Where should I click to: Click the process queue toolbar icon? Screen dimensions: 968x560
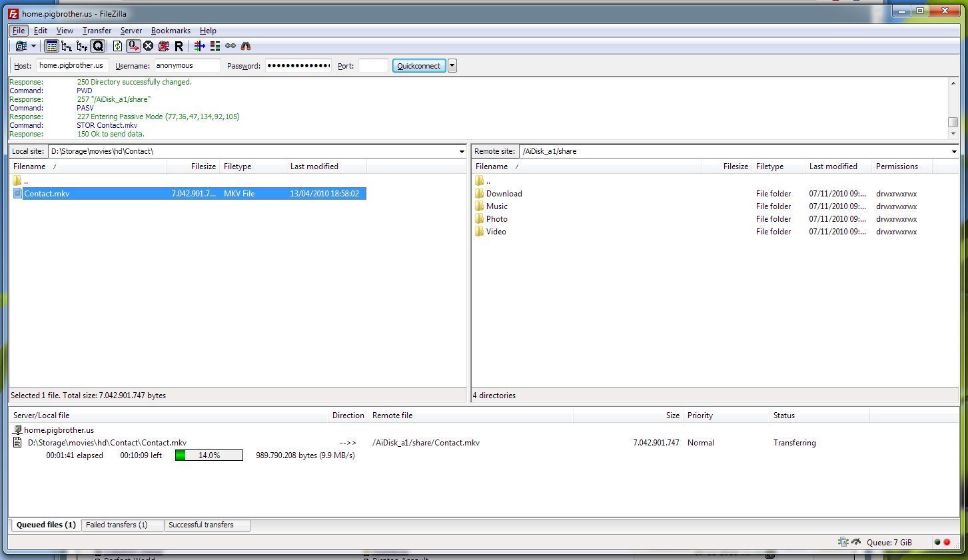133,46
